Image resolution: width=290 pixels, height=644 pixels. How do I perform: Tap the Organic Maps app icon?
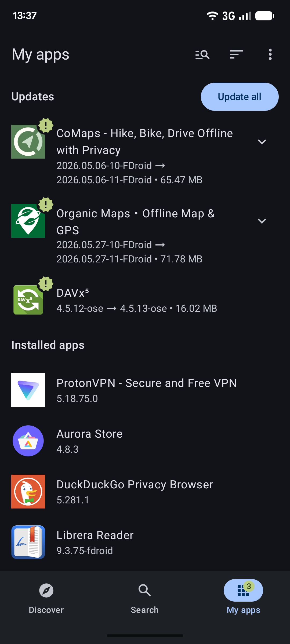coord(28,221)
